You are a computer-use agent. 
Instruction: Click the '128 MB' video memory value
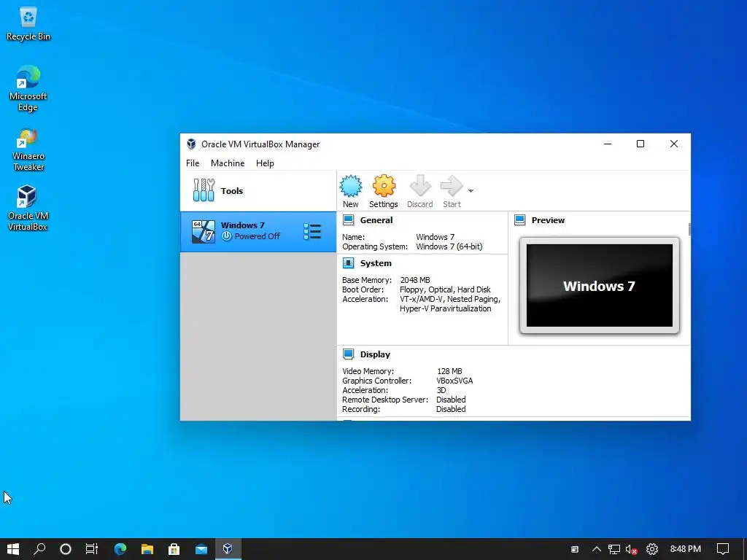tap(449, 371)
